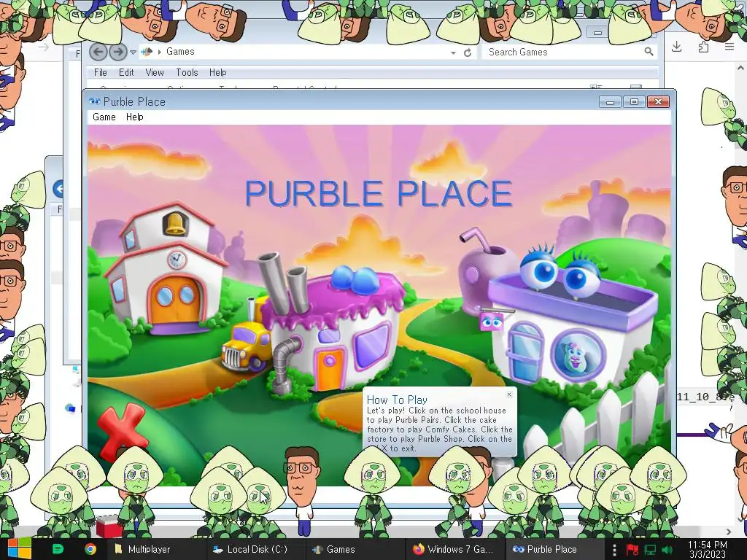This screenshot has height=560, width=747.
Task: Expand the address bar history dropdown
Action: [x=454, y=52]
